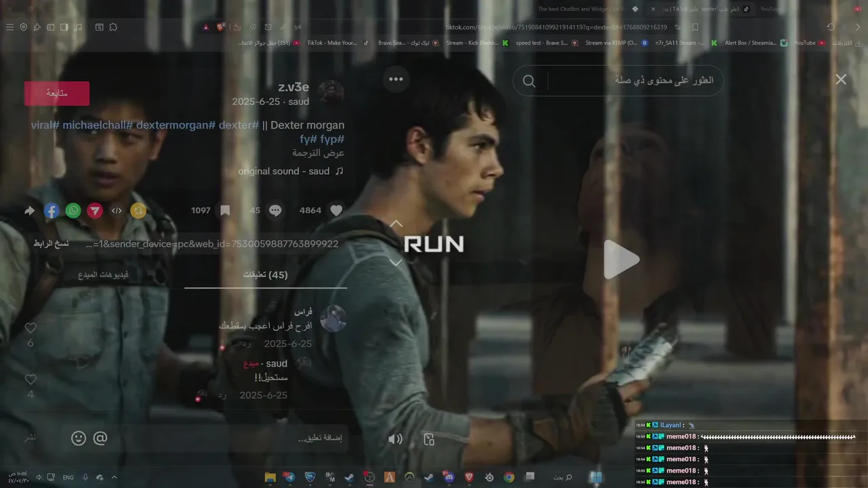Click the search magnifier icon
This screenshot has height=488, width=868.
(529, 81)
